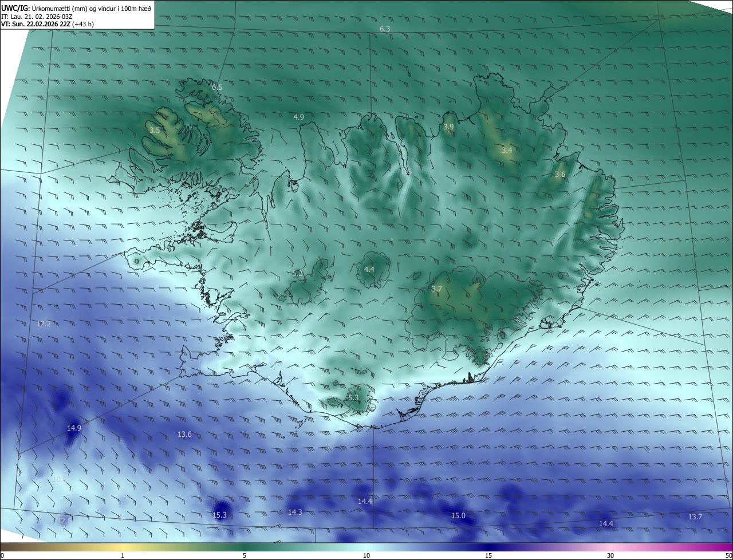Image resolution: width=733 pixels, height=560 pixels.
Task: Click the '5.3' value near the south coast
Action: [353, 397]
